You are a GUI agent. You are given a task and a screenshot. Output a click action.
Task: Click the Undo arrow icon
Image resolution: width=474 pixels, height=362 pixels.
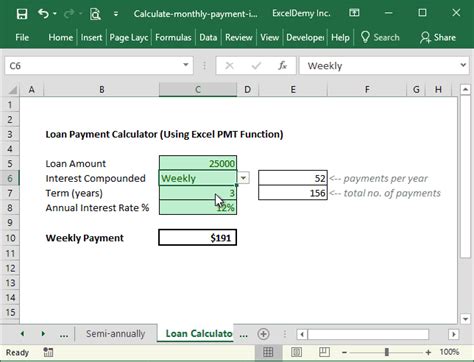pyautogui.click(x=43, y=14)
